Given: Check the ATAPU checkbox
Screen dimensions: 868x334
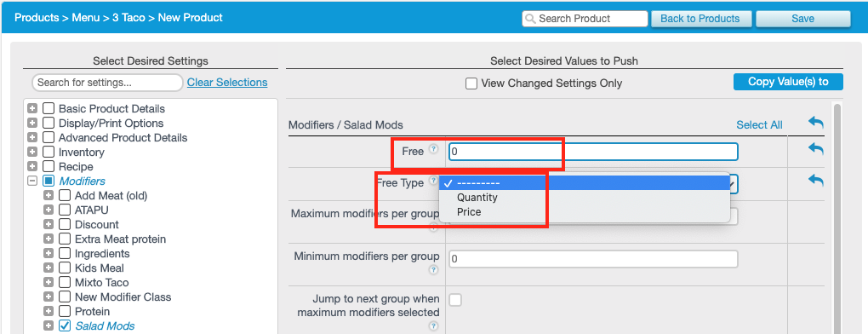Looking at the screenshot, I should pos(65,210).
